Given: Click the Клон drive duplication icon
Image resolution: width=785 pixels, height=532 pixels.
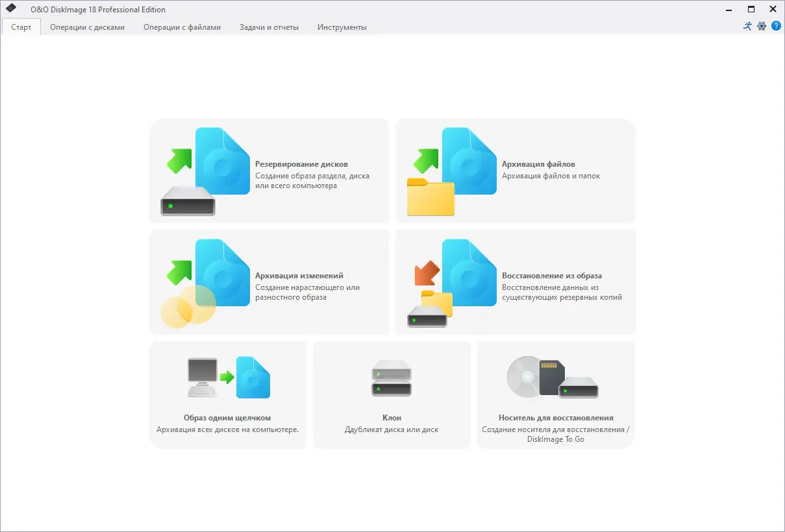Looking at the screenshot, I should tap(390, 378).
